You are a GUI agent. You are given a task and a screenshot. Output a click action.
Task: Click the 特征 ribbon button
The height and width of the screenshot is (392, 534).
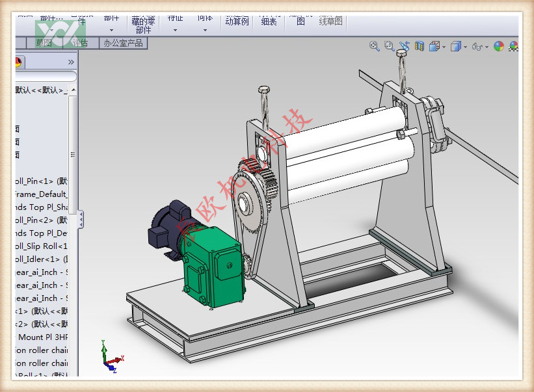point(176,19)
